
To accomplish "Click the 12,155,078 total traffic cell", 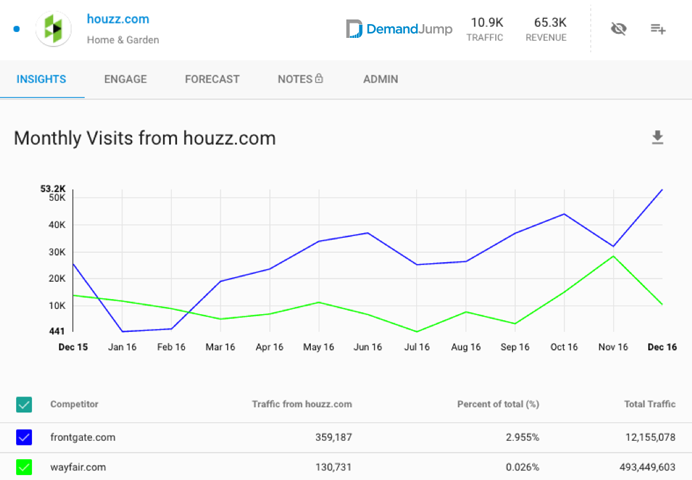I will click(x=650, y=437).
